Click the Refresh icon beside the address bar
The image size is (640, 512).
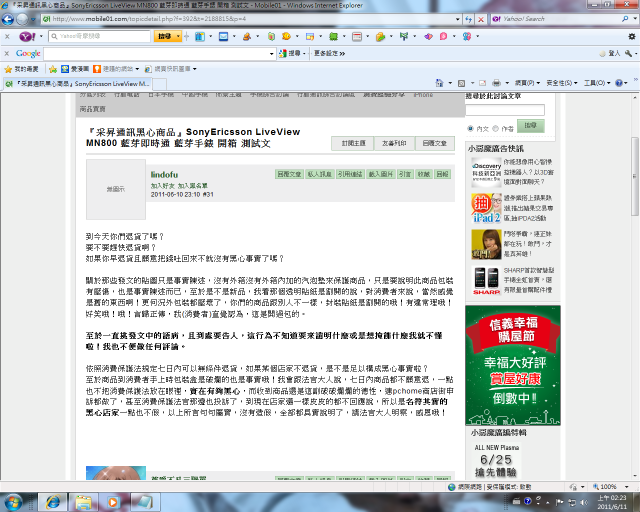pos(469,19)
